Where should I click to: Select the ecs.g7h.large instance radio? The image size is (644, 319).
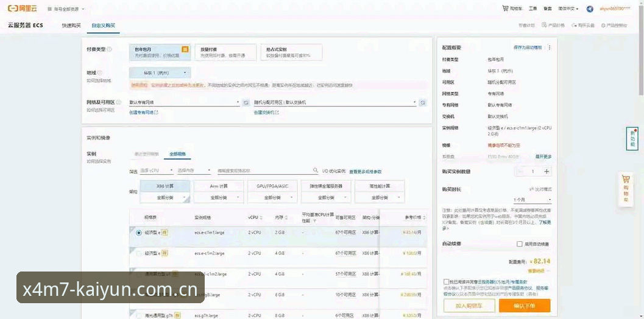tap(139, 316)
